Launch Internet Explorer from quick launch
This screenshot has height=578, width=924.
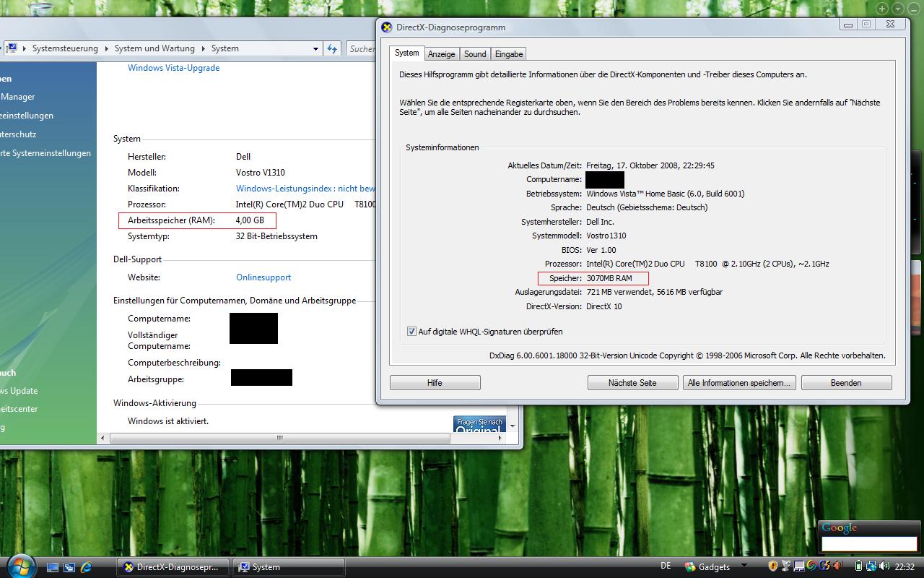(x=87, y=567)
